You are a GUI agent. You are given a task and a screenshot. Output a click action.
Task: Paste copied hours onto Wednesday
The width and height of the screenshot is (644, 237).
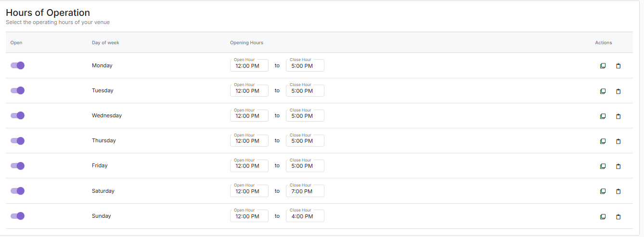[x=618, y=116]
